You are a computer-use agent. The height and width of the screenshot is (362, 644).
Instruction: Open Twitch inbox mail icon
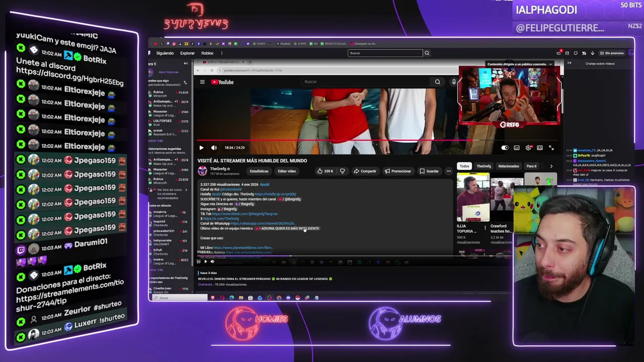coord(568,53)
